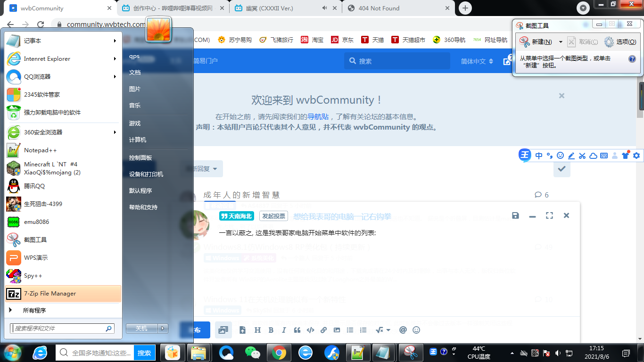Open emoji picker in editor toolbar
This screenshot has width=644, height=362.
[416, 330]
